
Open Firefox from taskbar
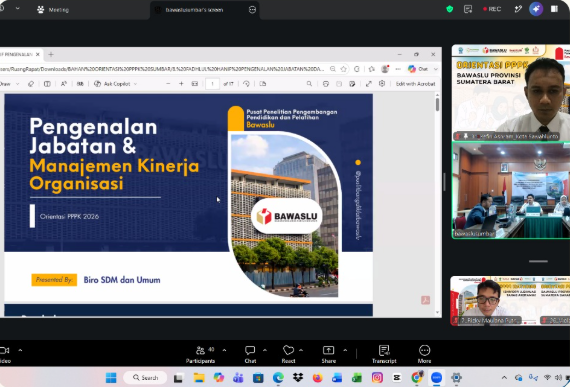tap(317, 378)
